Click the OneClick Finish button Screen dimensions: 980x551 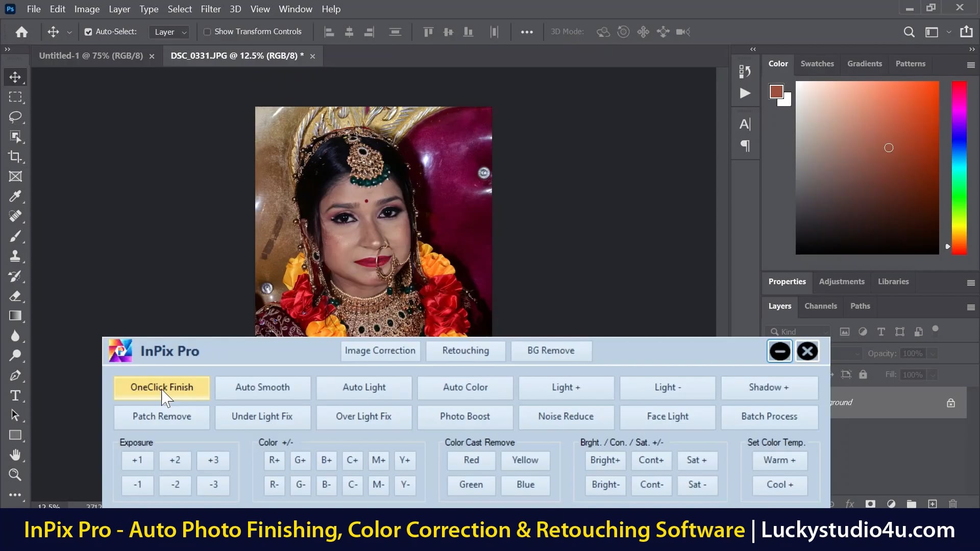pyautogui.click(x=162, y=387)
